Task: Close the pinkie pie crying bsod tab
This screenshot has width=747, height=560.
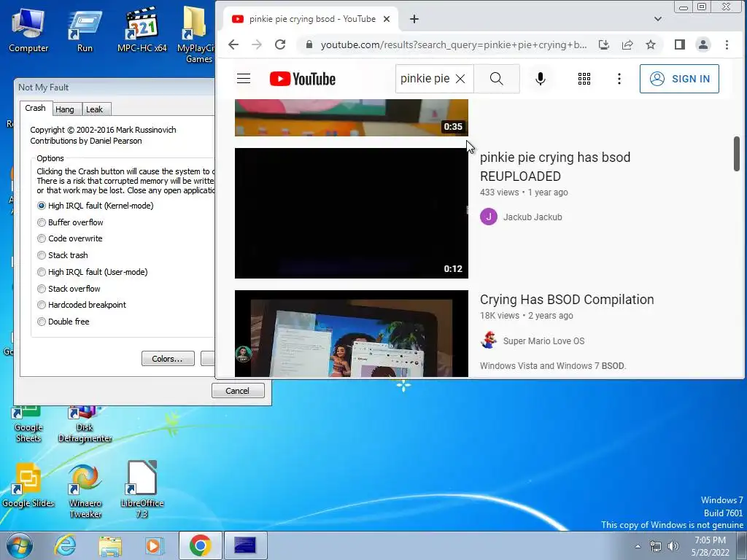Action: click(387, 19)
